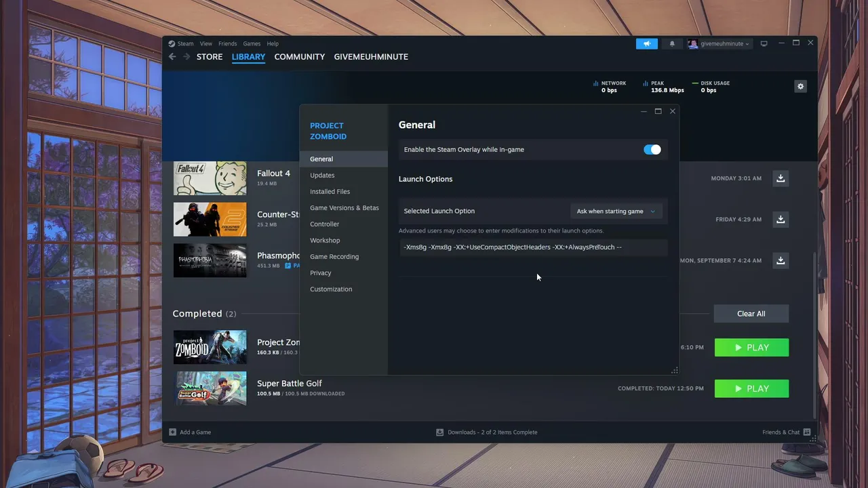Click the Super Battle Golf title text
Viewport: 868px width, 488px height.
tap(290, 384)
